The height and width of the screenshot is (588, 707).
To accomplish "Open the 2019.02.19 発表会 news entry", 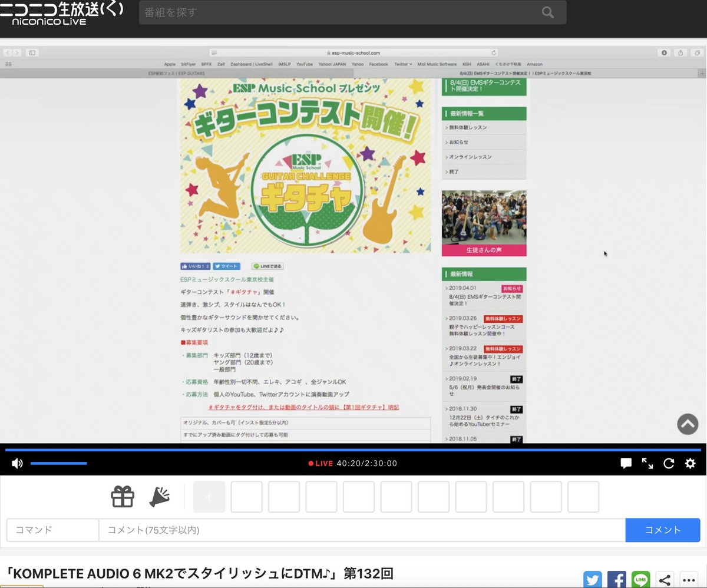I will point(484,387).
